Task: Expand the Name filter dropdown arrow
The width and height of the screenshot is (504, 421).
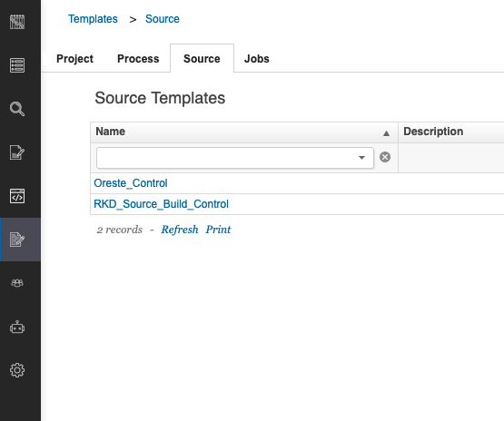Action: pyautogui.click(x=361, y=157)
